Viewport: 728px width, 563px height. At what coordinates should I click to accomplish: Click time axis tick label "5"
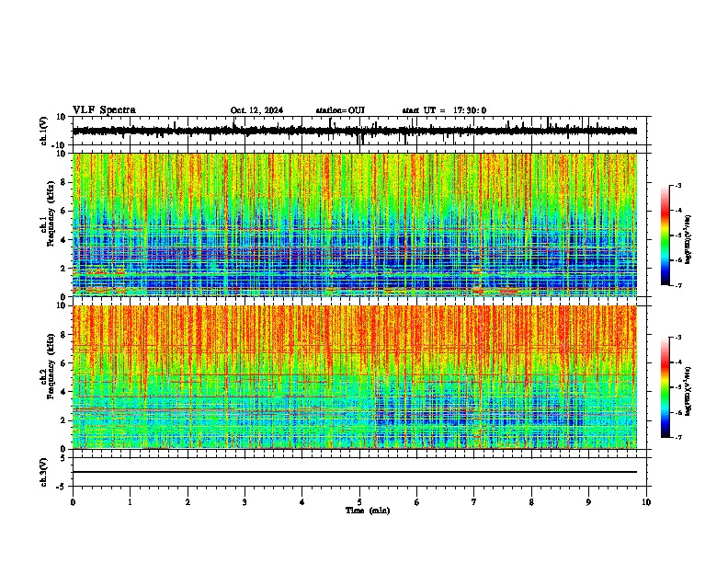click(359, 502)
